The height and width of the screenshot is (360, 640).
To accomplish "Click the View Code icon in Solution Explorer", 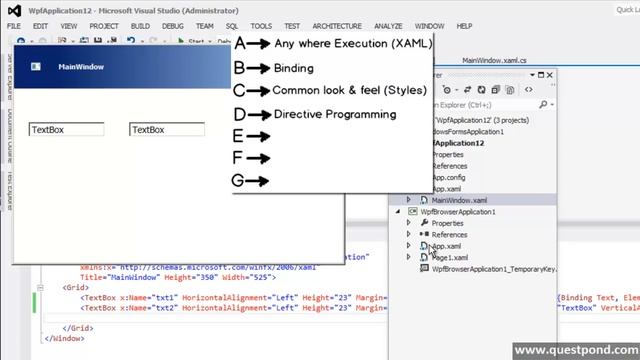I will tap(529, 90).
